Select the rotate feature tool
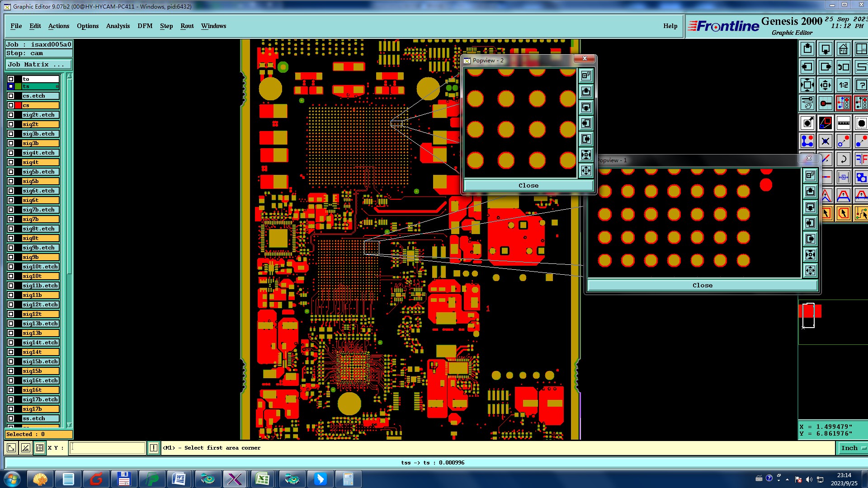The height and width of the screenshot is (488, 868). coord(843,159)
